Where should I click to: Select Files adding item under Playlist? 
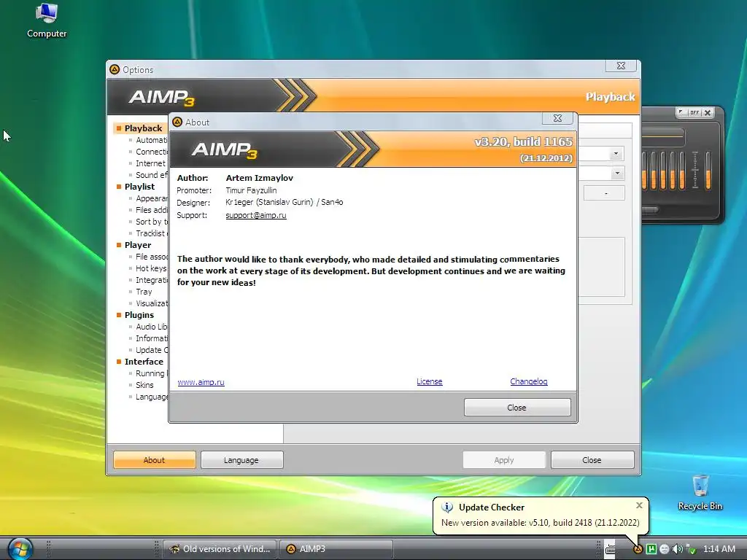tap(152, 210)
